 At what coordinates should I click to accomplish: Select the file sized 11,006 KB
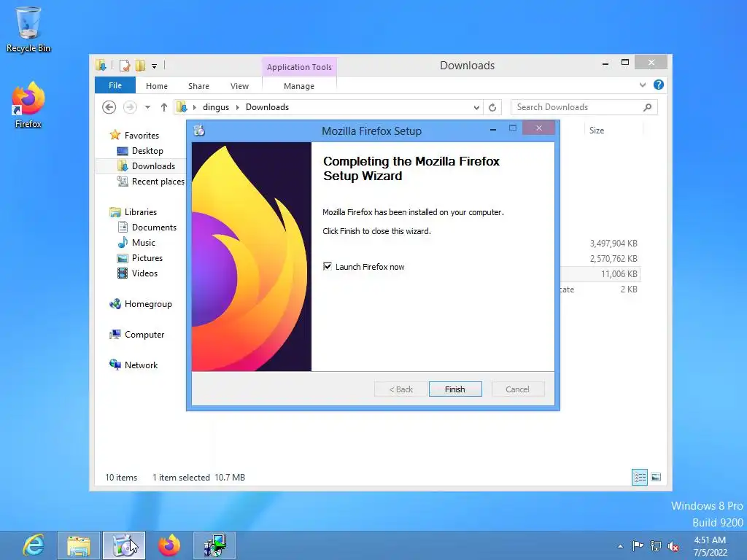tap(619, 274)
